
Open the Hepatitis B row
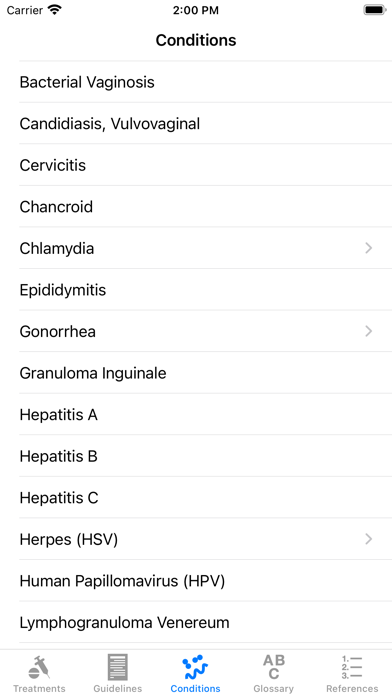coord(206,456)
